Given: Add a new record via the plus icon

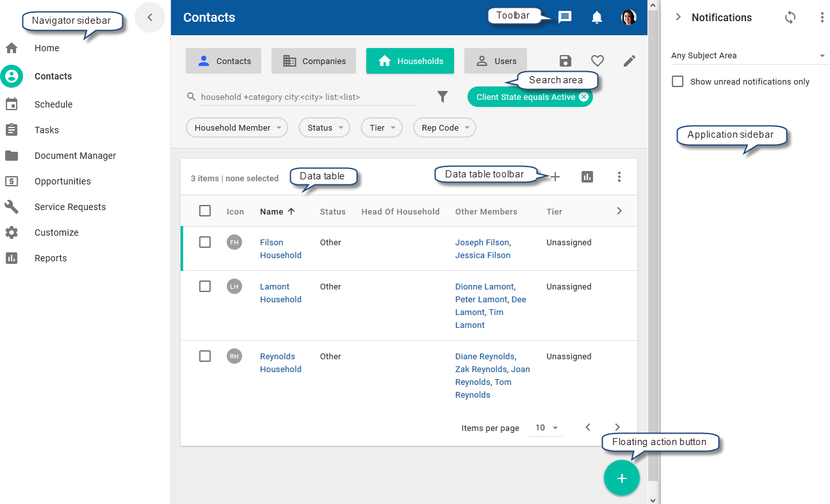Looking at the screenshot, I should [x=555, y=176].
